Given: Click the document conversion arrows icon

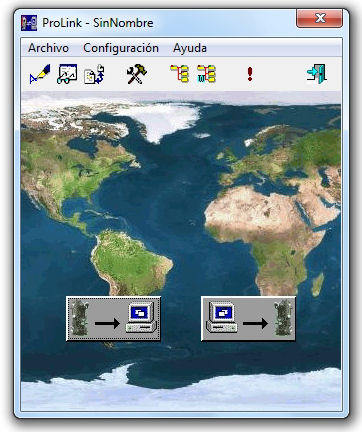Looking at the screenshot, I should pos(94,74).
